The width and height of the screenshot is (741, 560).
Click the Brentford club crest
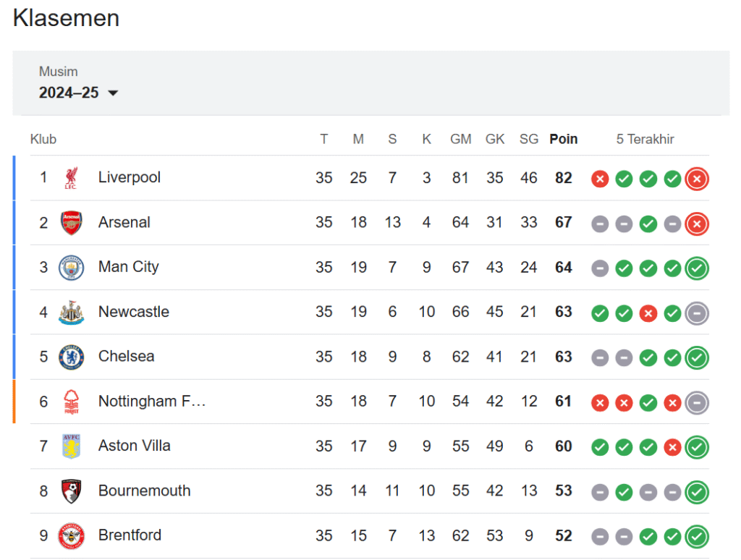pos(71,536)
